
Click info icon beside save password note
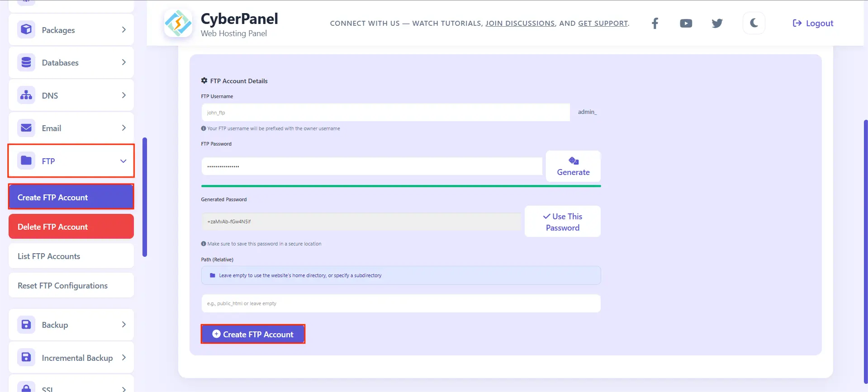204,244
